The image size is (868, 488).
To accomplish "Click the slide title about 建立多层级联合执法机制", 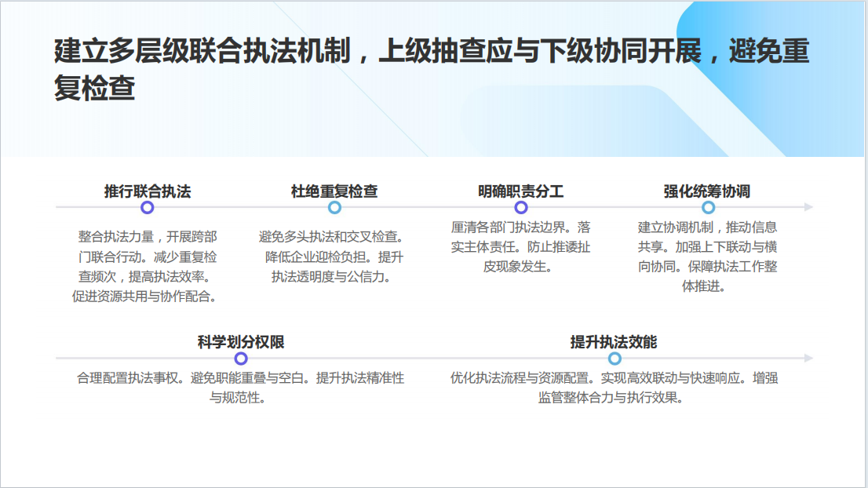I will point(432,70).
